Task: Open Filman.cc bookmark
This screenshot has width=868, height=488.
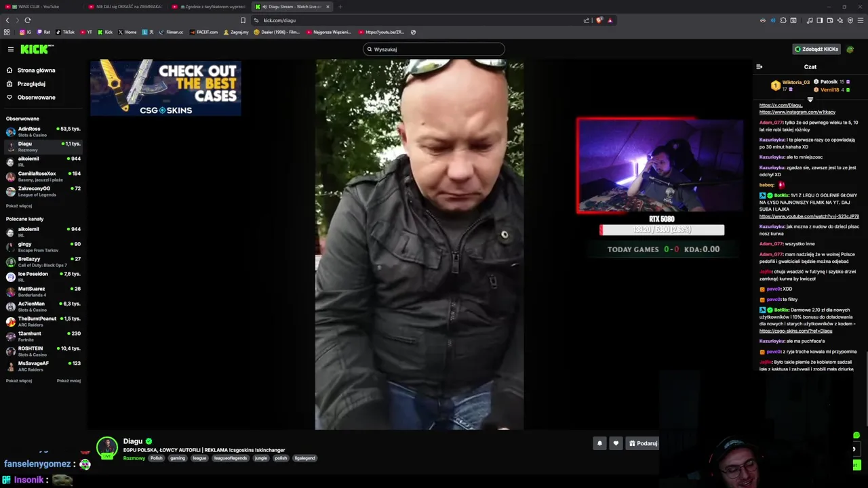Action: pyautogui.click(x=171, y=32)
